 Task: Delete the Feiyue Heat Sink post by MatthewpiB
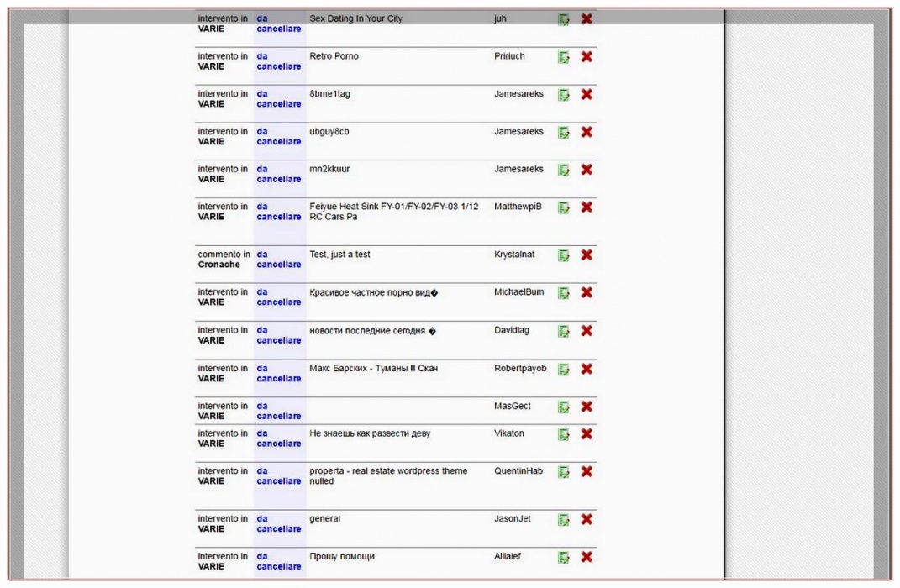tap(587, 207)
